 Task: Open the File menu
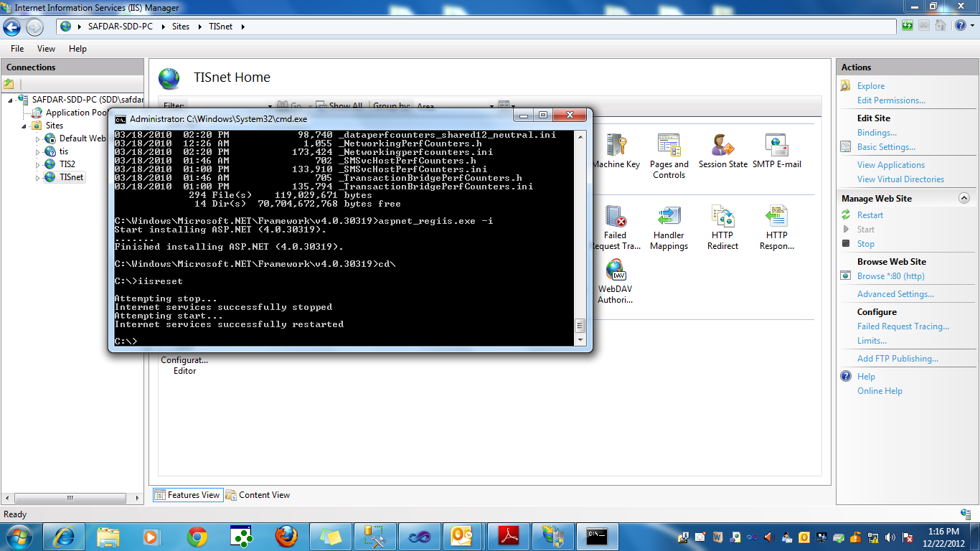(x=17, y=49)
